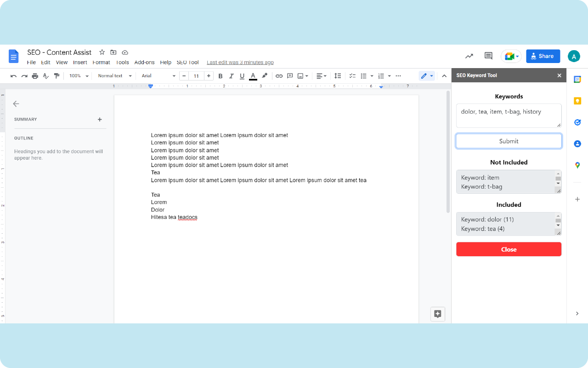Check the cloud document status icon
This screenshot has width=588, height=368.
pyautogui.click(x=125, y=52)
